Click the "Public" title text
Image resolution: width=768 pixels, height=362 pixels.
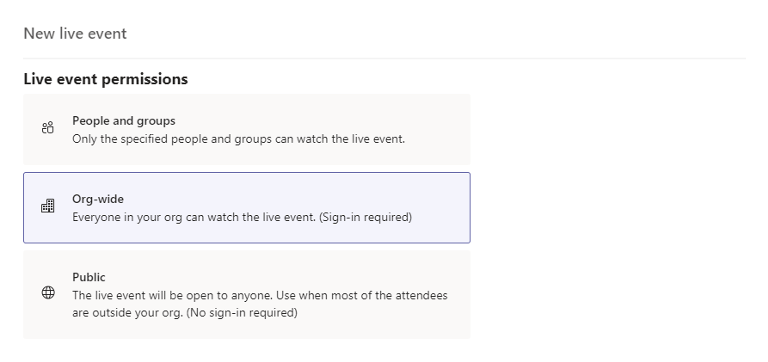89,277
